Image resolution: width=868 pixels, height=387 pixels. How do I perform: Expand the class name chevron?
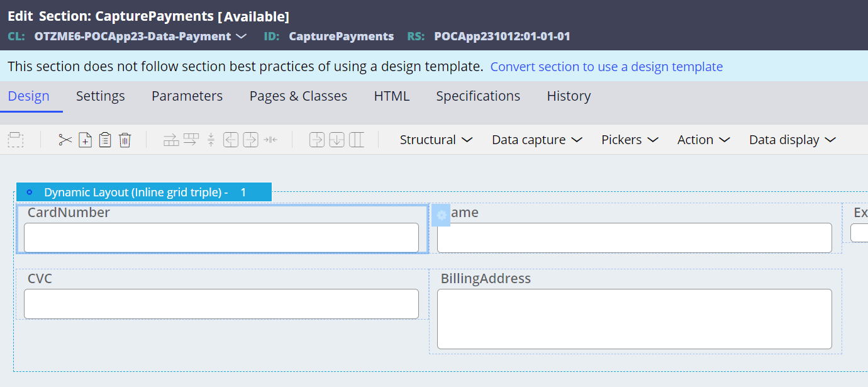[x=241, y=36]
